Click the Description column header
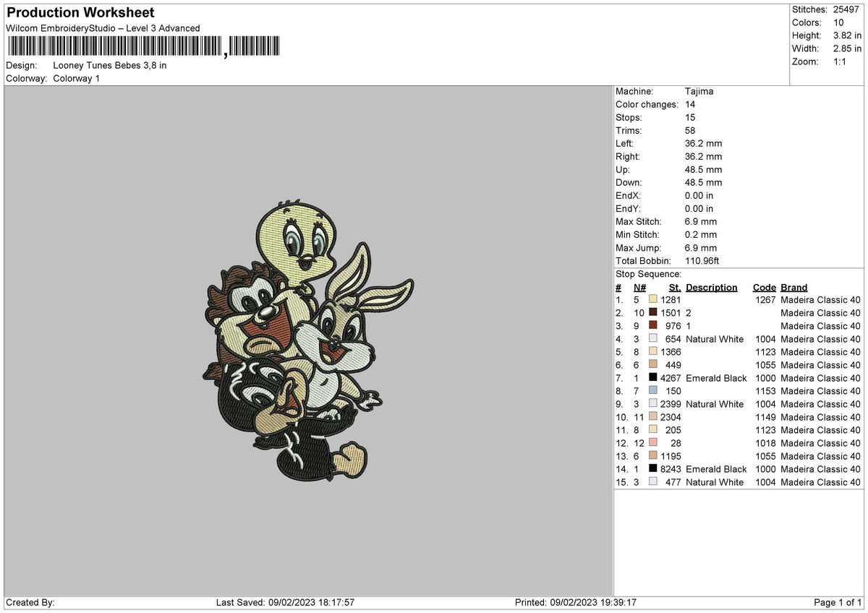This screenshot has height=613, width=868. tap(712, 288)
